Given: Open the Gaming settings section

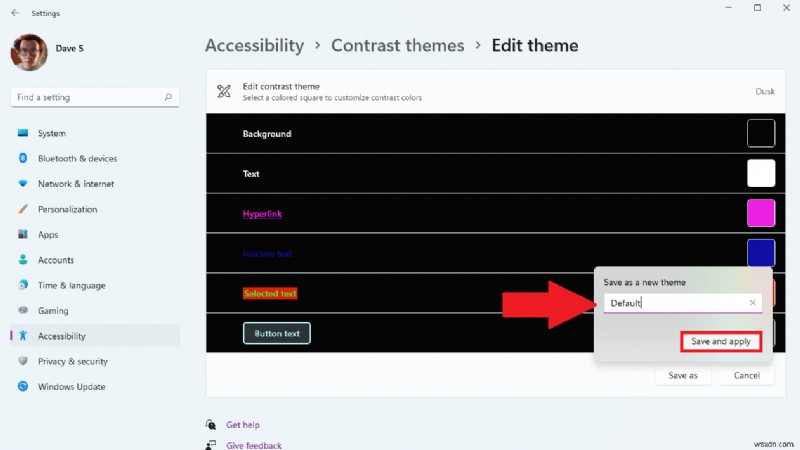Looking at the screenshot, I should coord(53,311).
